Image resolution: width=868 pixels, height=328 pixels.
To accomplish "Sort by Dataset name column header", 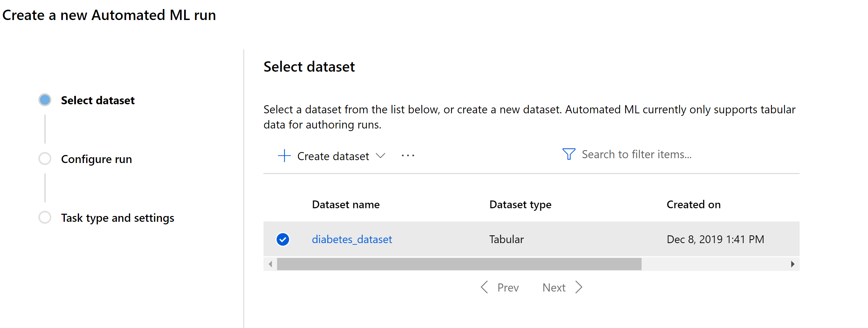I will click(346, 204).
